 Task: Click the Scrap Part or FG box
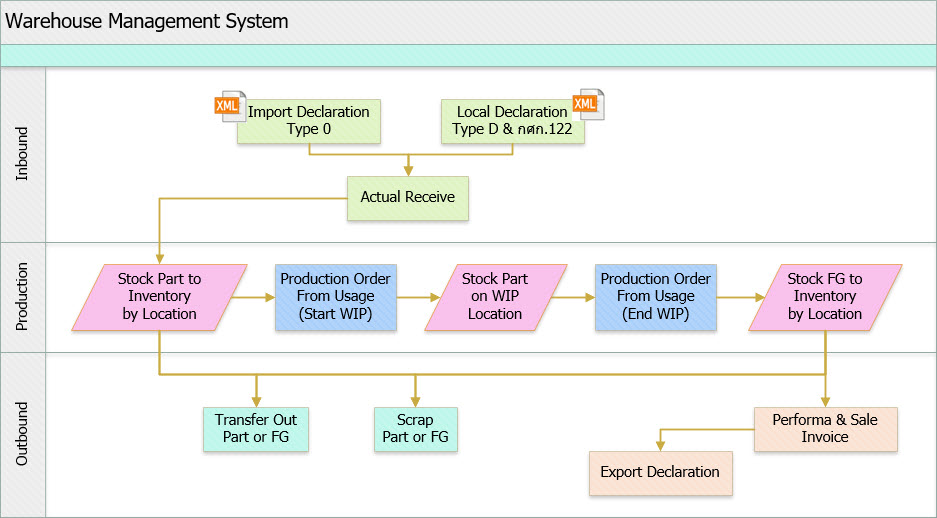point(415,429)
